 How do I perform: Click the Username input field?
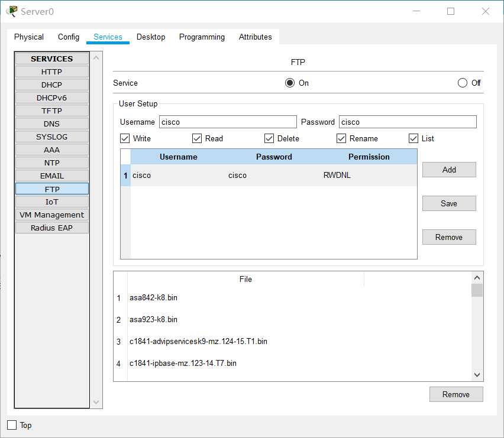click(228, 122)
